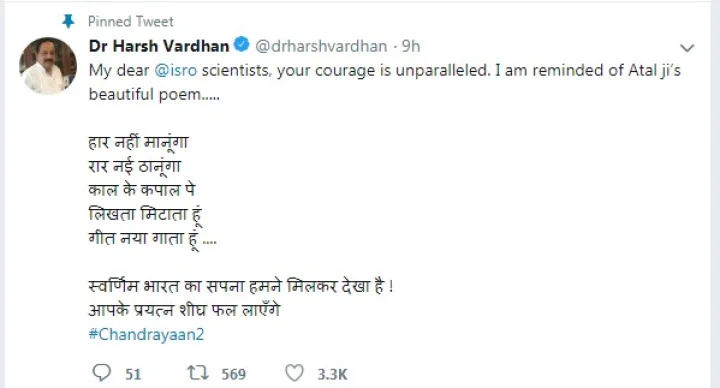Click the Pinned Tweet label
Image resolution: width=720 pixels, height=388 pixels.
click(131, 21)
